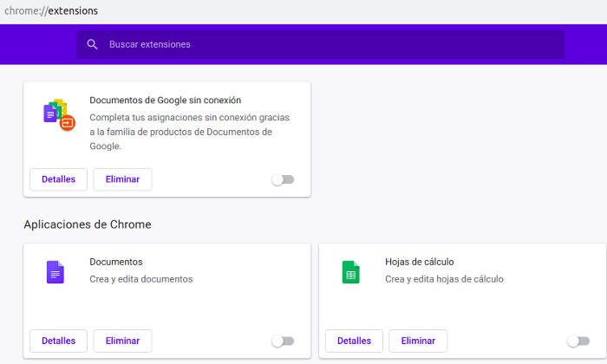Click the Documentos de Google sin conexión icon

(x=59, y=114)
